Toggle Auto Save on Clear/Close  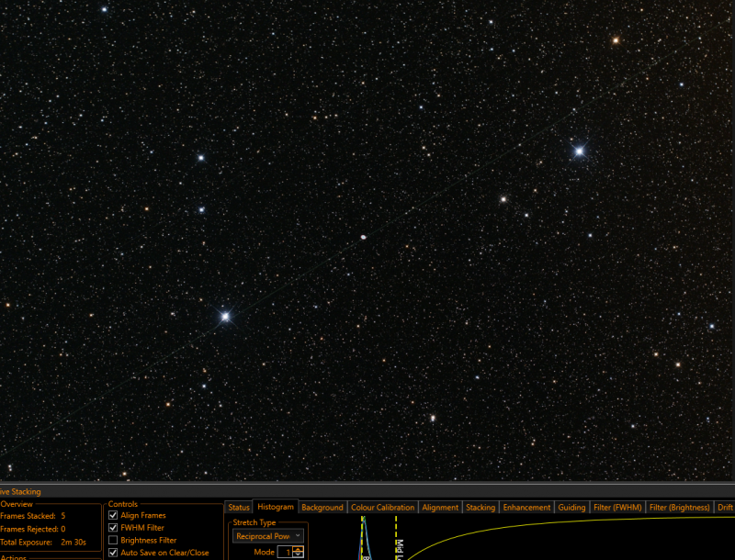pyautogui.click(x=113, y=553)
